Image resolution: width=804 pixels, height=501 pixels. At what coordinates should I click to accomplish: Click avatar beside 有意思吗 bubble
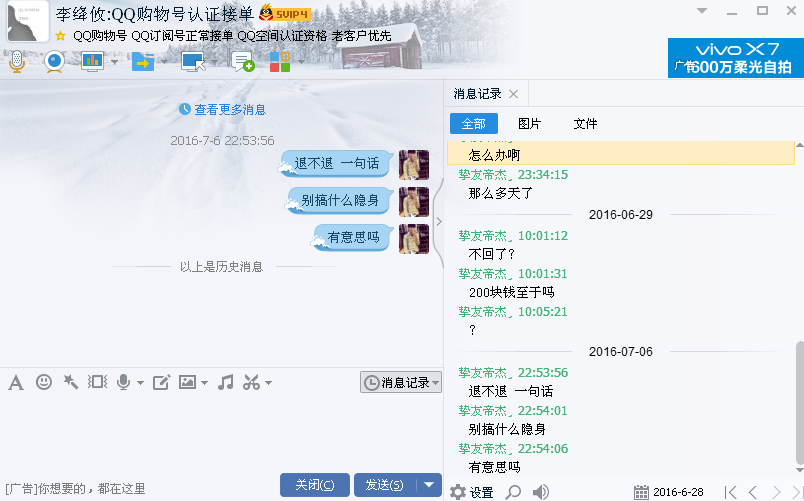(x=414, y=239)
